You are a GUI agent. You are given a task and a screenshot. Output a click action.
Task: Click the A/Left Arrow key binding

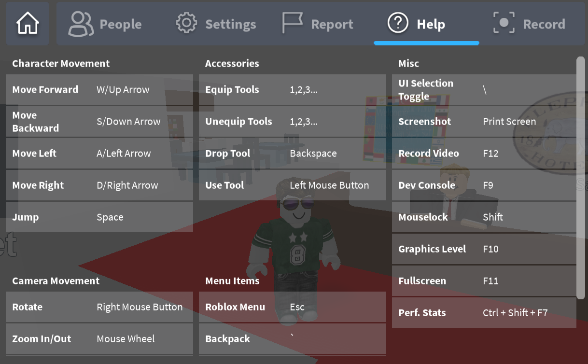pyautogui.click(x=124, y=154)
